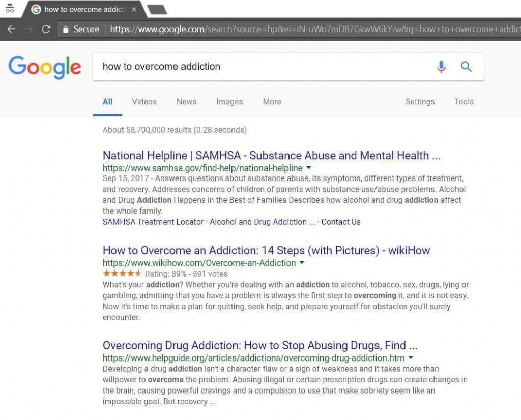521x420 pixels.
Task: Click the magnifying glass search button
Action: pos(466,67)
